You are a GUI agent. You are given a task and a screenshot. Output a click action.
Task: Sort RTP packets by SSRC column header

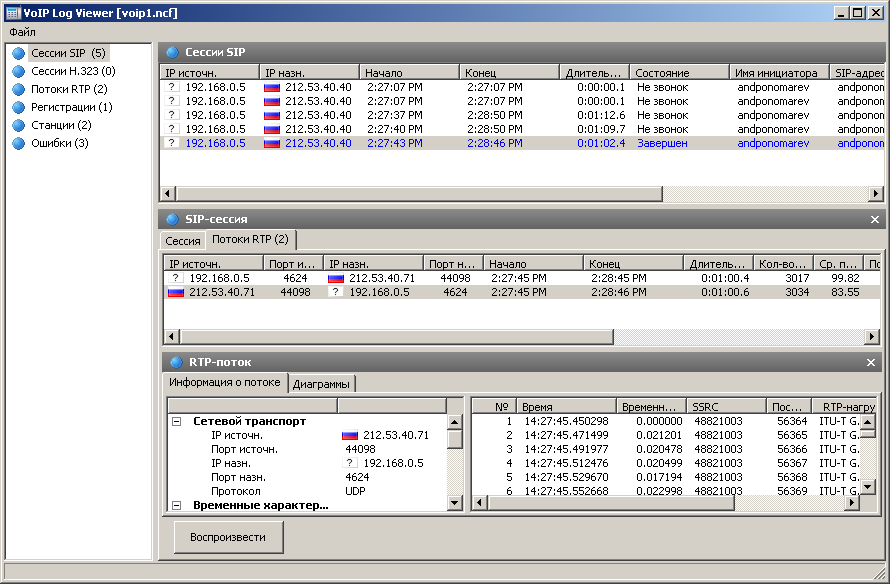pyautogui.click(x=727, y=407)
